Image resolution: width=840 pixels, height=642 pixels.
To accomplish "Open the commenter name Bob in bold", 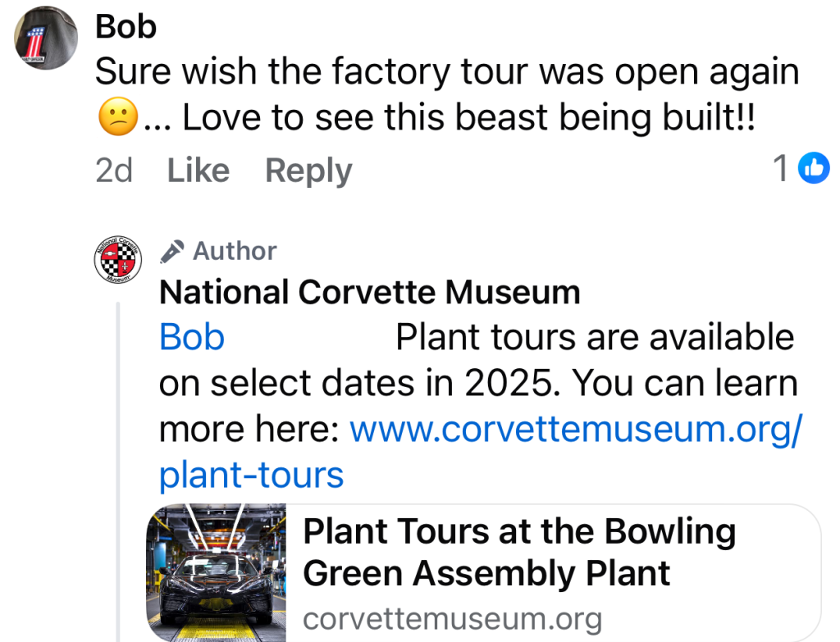I will 126,27.
